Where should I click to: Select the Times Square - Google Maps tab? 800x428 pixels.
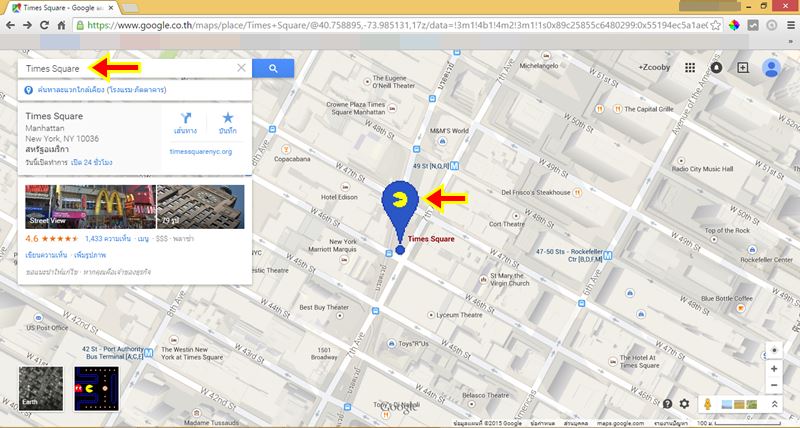62,8
